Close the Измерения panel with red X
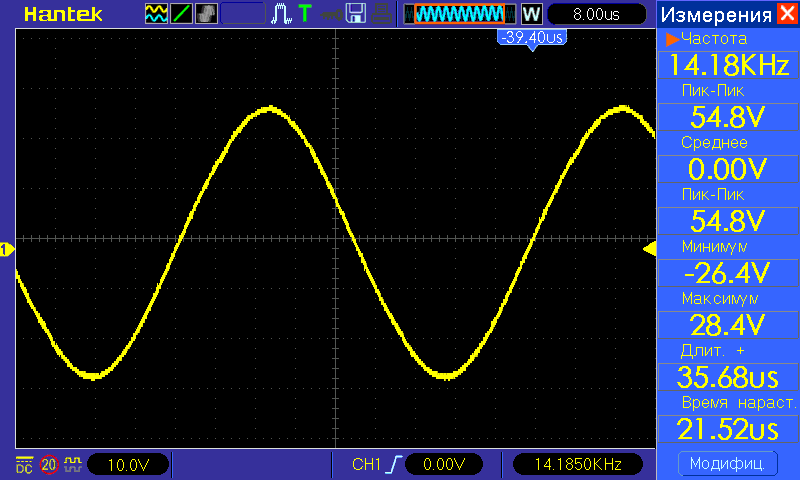The width and height of the screenshot is (800, 480). pos(788,13)
